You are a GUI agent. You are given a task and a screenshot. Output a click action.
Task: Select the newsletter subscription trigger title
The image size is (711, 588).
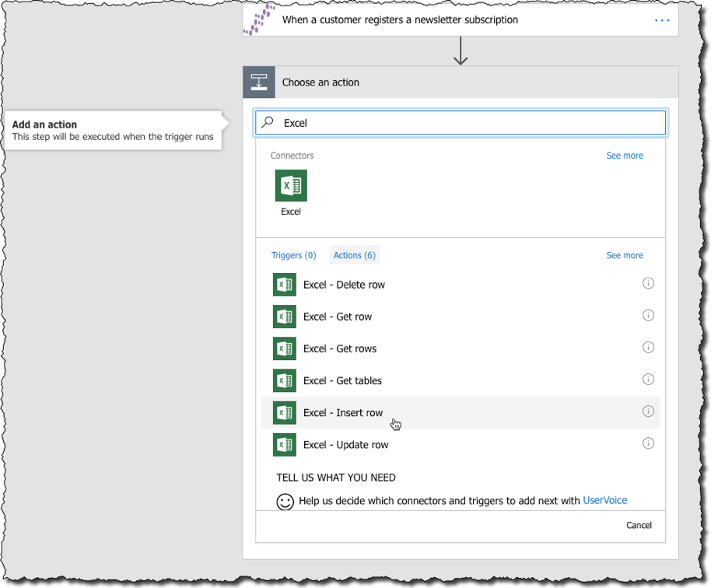400,20
